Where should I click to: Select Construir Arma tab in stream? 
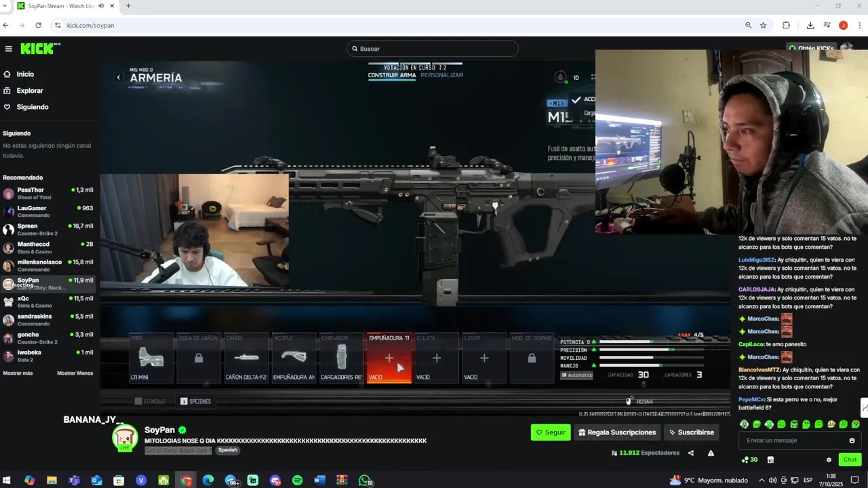point(392,75)
